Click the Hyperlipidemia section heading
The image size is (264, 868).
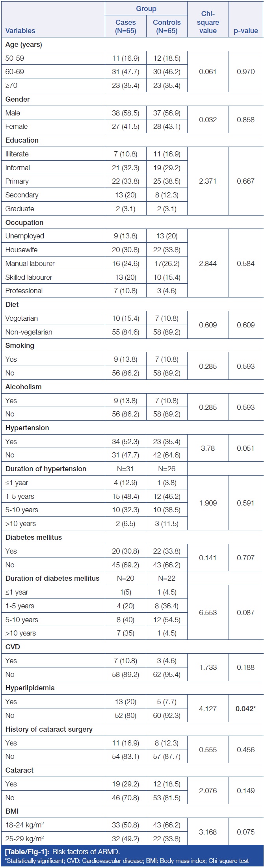tap(30, 688)
